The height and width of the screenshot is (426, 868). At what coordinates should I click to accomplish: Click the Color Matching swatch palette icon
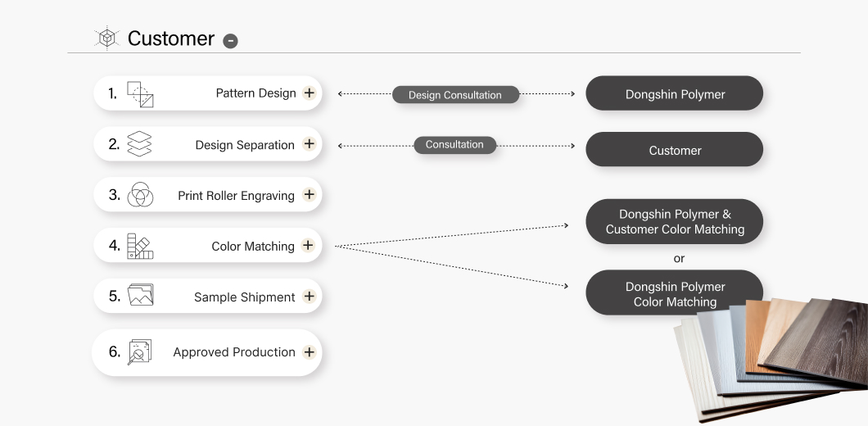(140, 246)
